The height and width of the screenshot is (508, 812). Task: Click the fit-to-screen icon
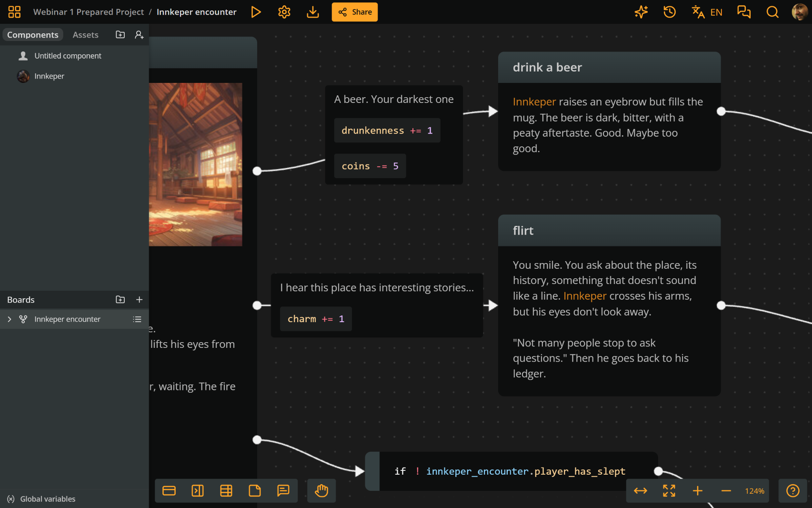point(669,491)
